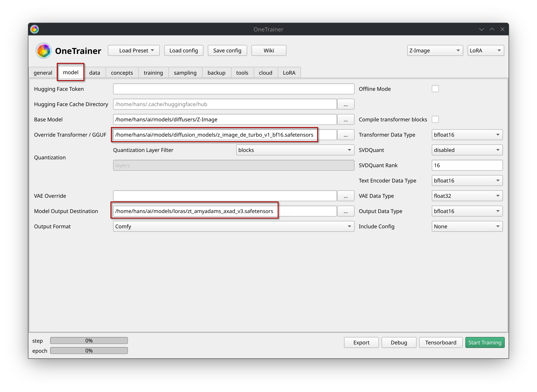Click the Start Training button

pyautogui.click(x=485, y=342)
